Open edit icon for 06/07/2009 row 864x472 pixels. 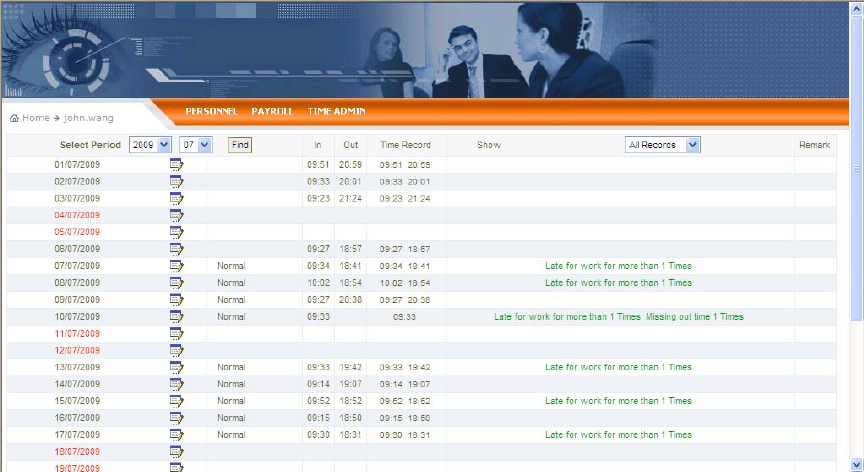point(176,249)
